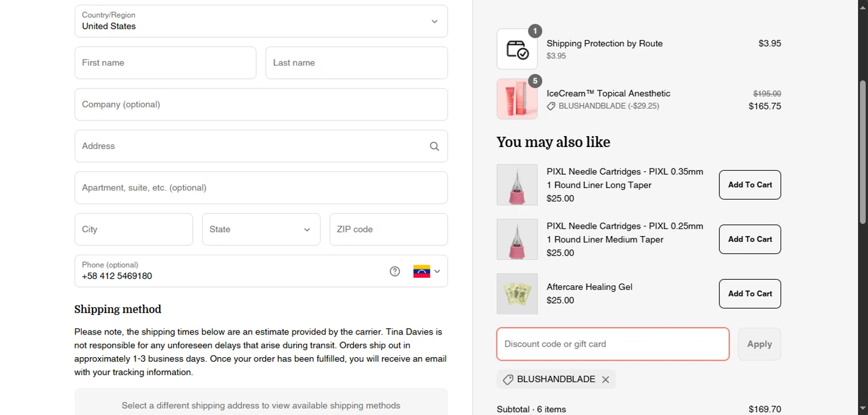
Task: Click the Apartment, suite, etc. field
Action: 261,188
